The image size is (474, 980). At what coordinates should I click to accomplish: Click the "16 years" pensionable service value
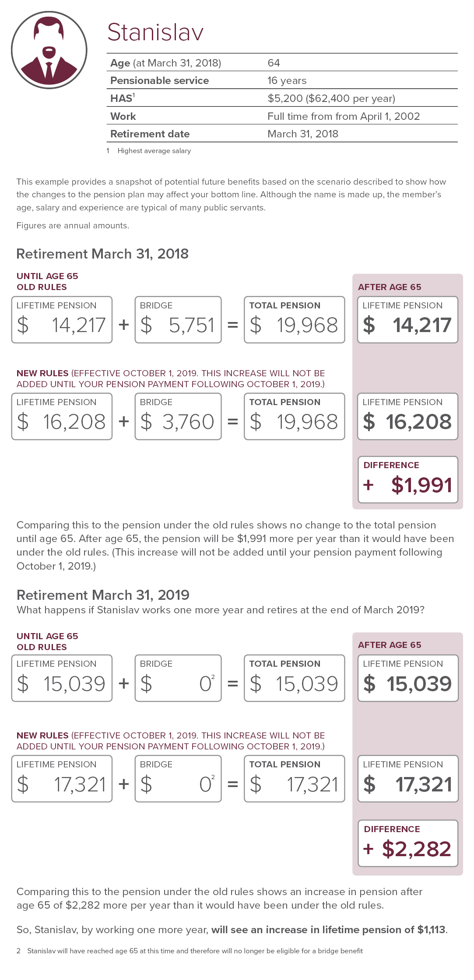(x=287, y=80)
